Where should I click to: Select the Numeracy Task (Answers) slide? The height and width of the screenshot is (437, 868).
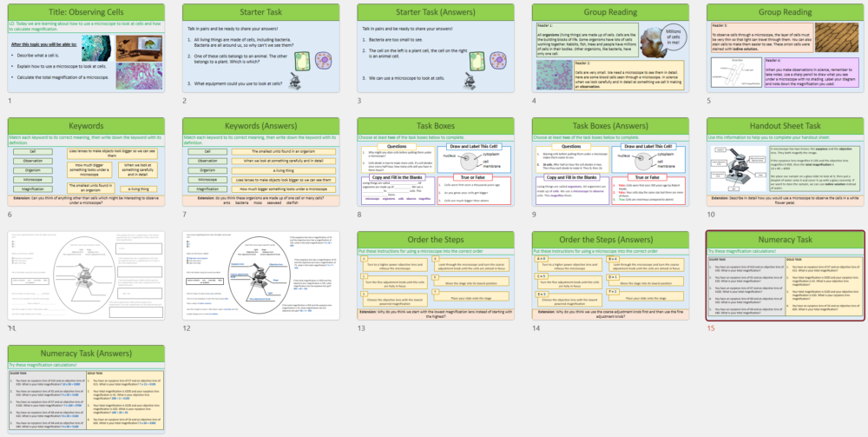pos(86,390)
